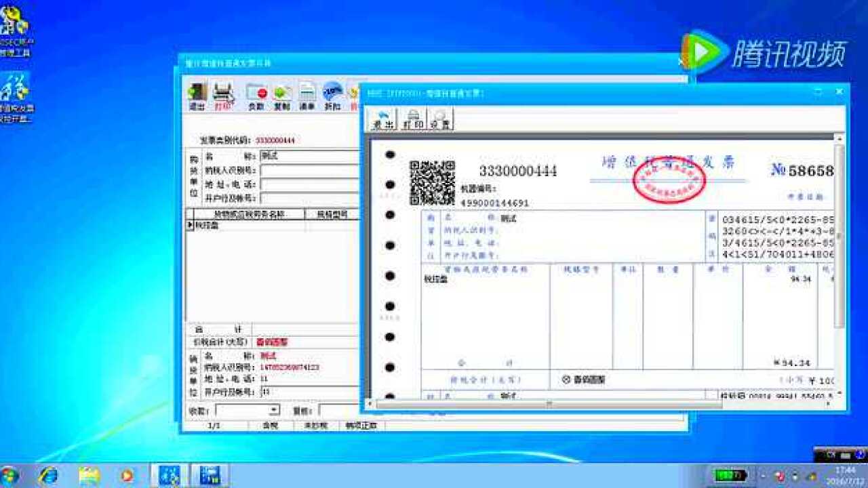Launch Internet Explorer from taskbar

48,475
